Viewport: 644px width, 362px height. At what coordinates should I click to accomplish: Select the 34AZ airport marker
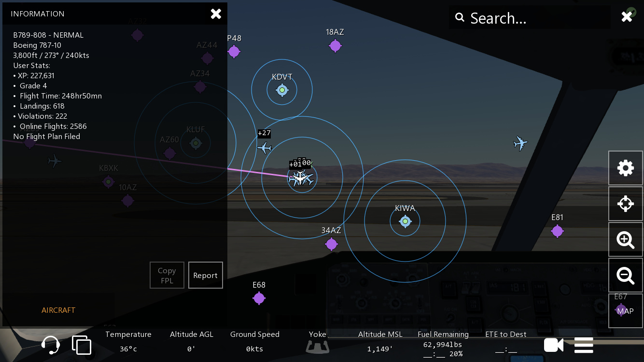pos(331,244)
